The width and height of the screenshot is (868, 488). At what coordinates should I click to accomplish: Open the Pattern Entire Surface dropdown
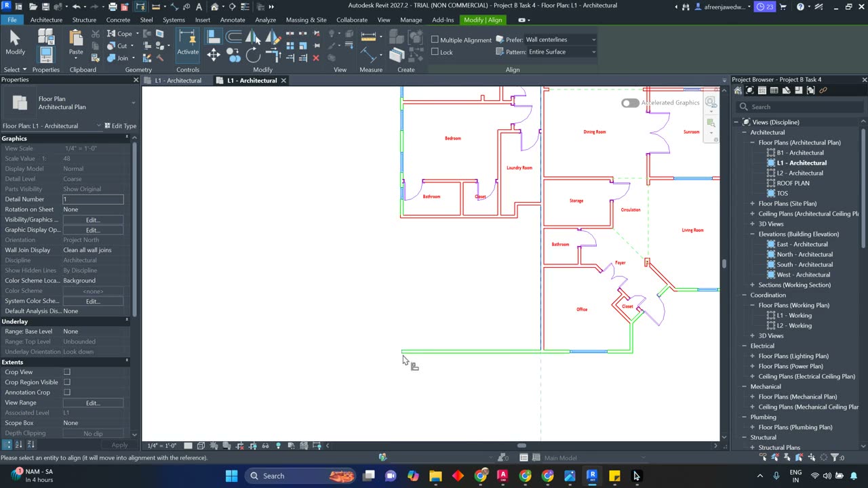click(561, 52)
